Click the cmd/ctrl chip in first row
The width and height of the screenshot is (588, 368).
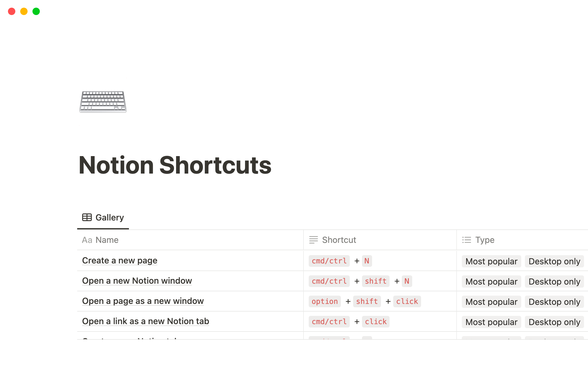[x=329, y=261]
